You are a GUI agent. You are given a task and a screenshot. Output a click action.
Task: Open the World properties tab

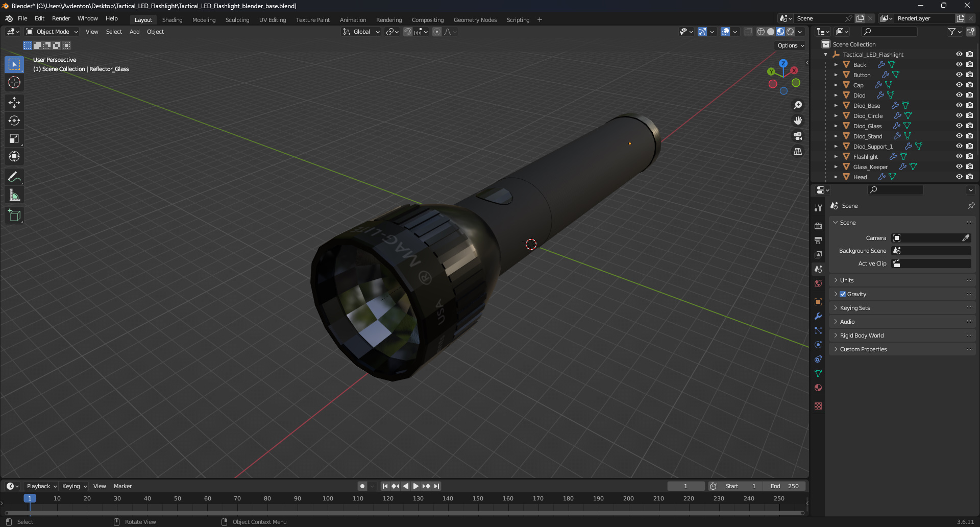click(818, 283)
